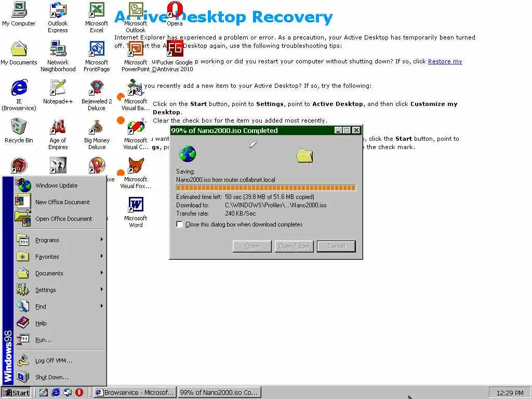Select the Microsoft Visual Basic shortcut
Image resolution: width=532 pixels, height=399 pixels.
click(x=136, y=95)
